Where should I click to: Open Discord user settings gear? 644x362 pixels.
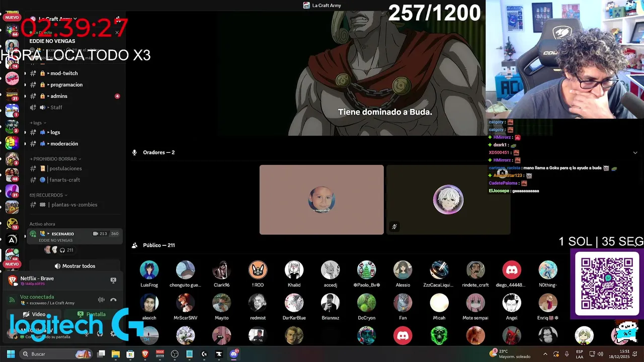click(x=113, y=333)
